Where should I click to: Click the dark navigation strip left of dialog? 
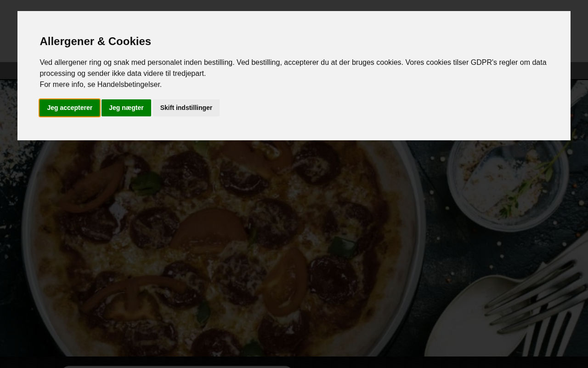point(8,71)
